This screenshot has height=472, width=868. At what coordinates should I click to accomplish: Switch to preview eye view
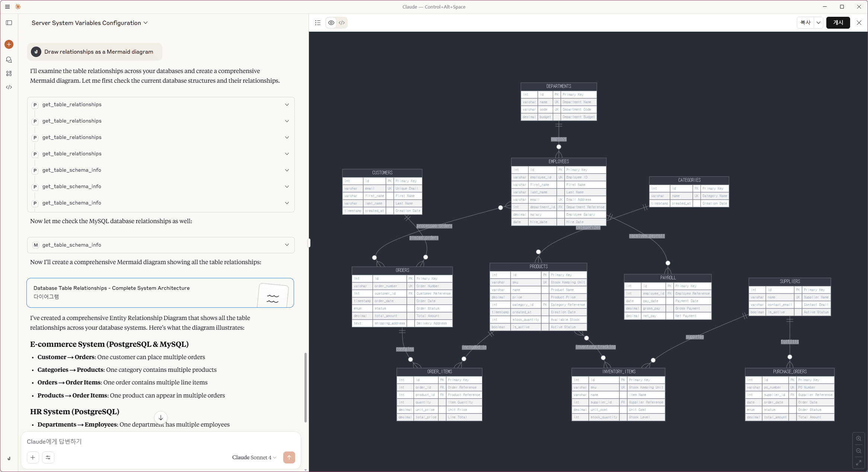click(331, 23)
